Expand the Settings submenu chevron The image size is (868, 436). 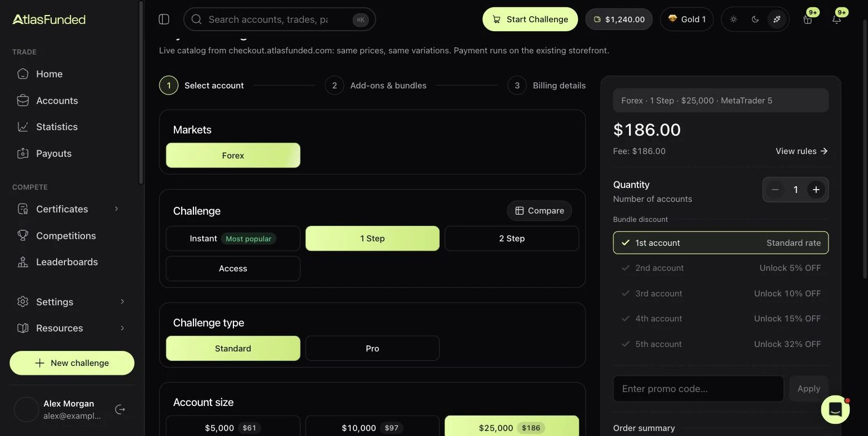click(122, 302)
